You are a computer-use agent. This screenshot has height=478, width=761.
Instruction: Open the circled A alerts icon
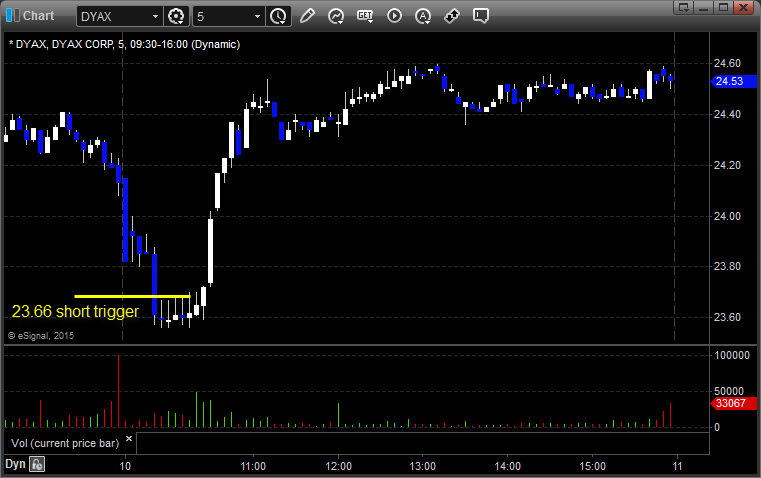click(x=423, y=16)
